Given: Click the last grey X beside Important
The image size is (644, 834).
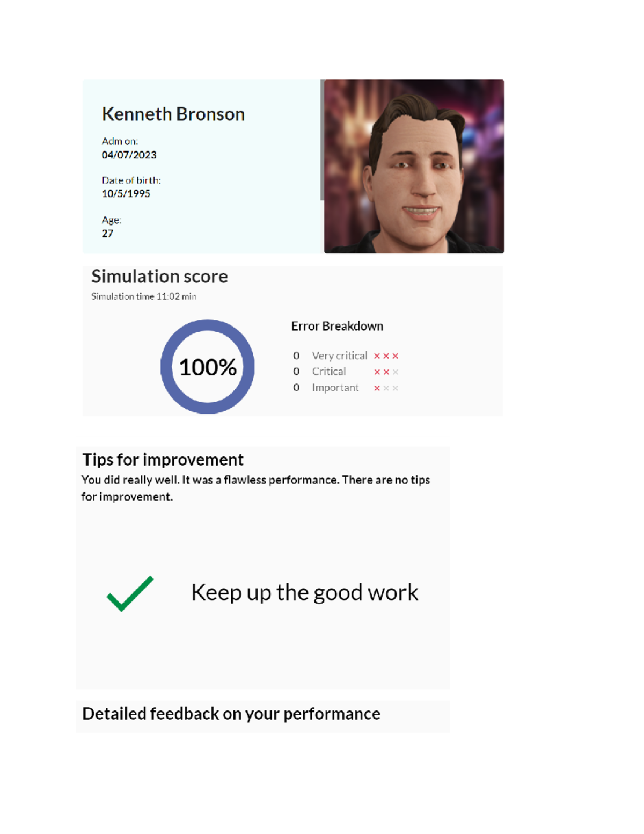Looking at the screenshot, I should pos(396,388).
